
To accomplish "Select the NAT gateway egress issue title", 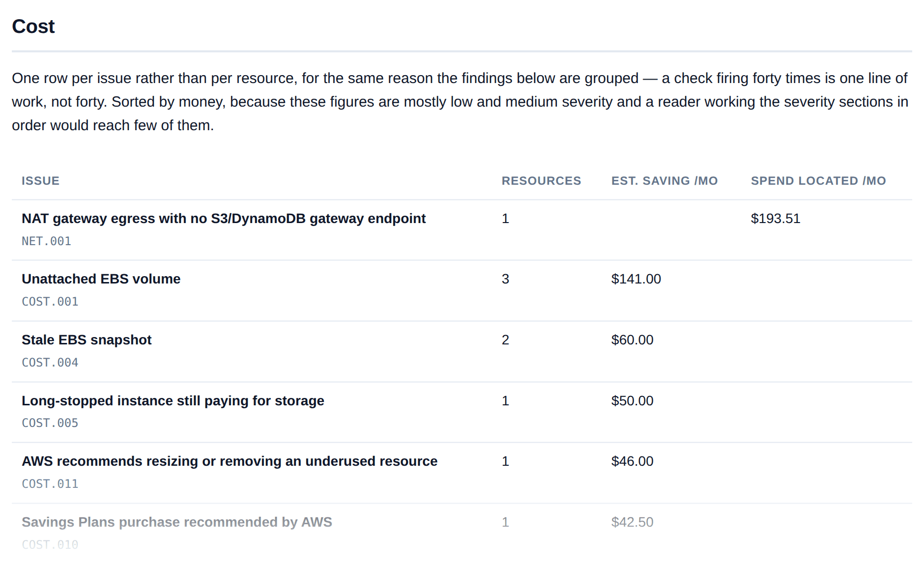I will (224, 219).
